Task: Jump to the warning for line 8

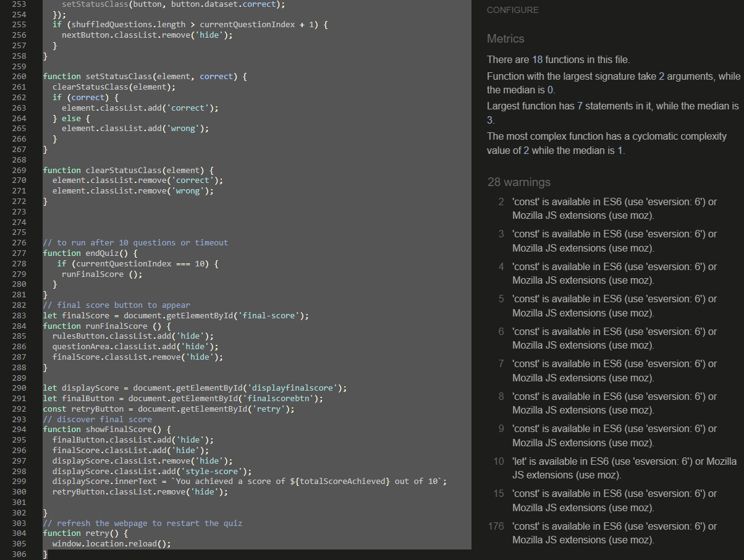Action: coord(614,403)
